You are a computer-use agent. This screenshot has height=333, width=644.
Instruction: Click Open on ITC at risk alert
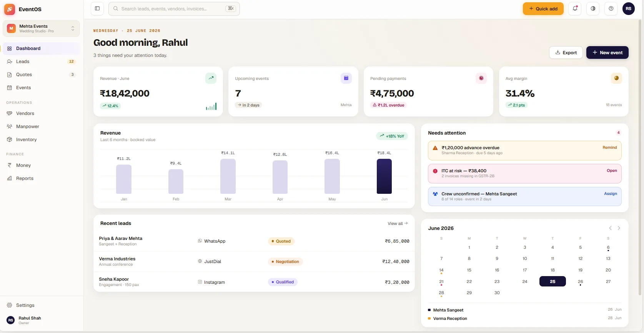pyautogui.click(x=612, y=171)
